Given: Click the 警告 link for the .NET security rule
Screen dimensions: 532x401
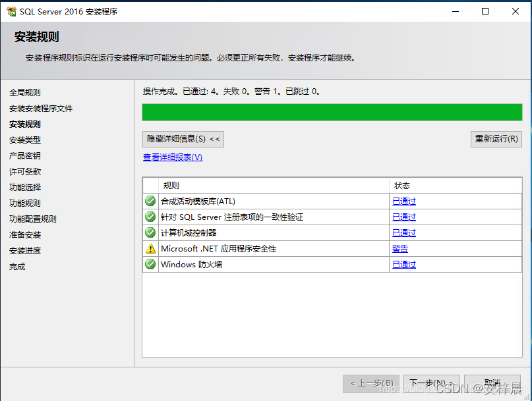Looking at the screenshot, I should 399,248.
